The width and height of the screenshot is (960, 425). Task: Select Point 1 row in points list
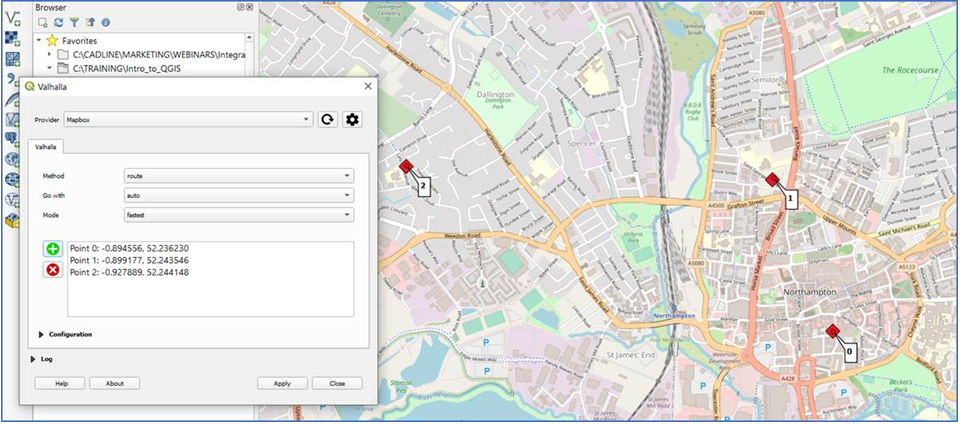[210, 260]
